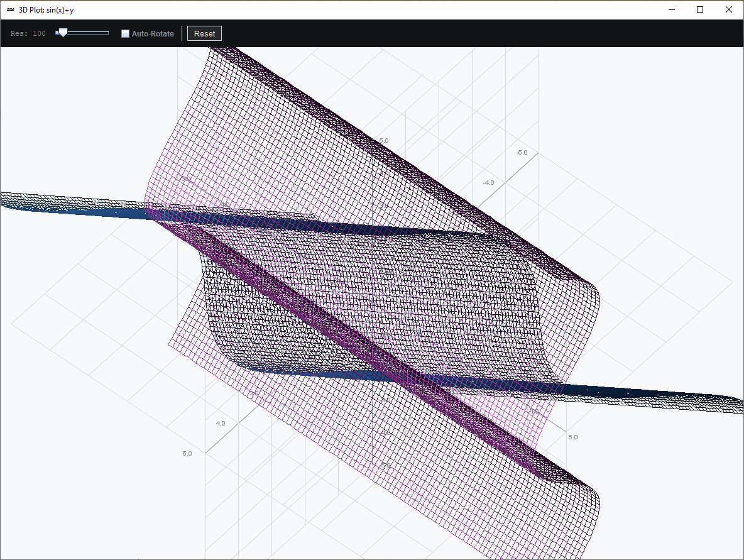
Task: Click the 'Res: 100' label
Action: click(28, 34)
